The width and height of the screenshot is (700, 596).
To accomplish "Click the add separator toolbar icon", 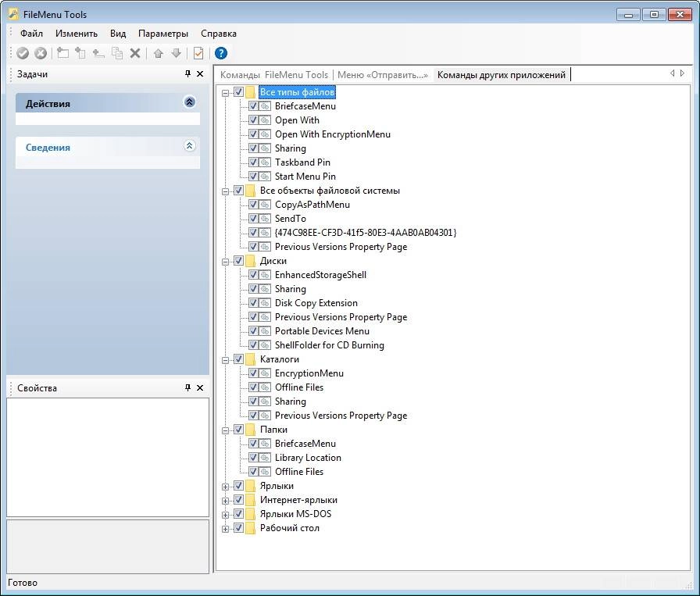I will (x=98, y=54).
